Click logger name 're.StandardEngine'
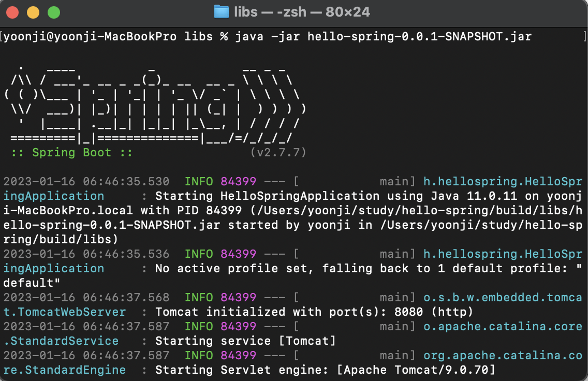The image size is (588, 381). pos(65,370)
